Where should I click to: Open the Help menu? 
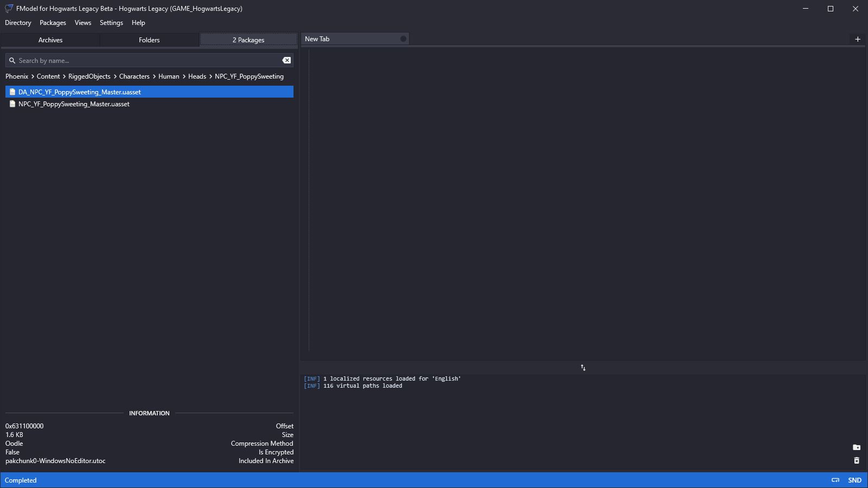coord(138,23)
